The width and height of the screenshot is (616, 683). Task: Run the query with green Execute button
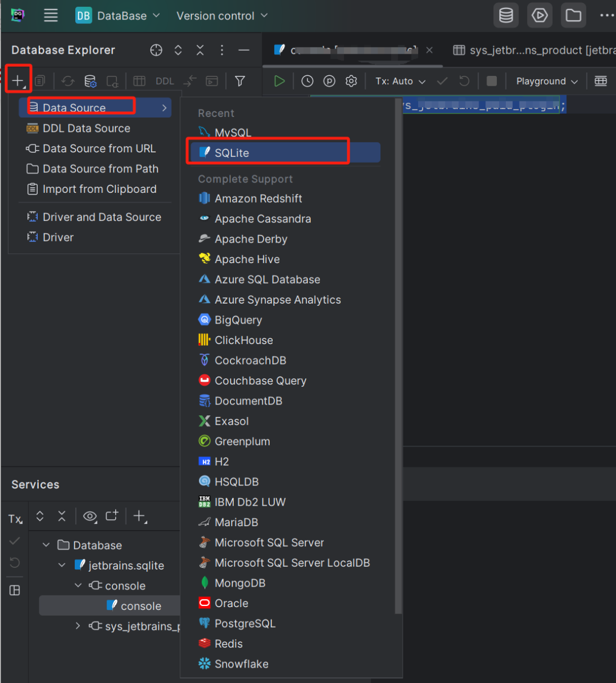279,81
